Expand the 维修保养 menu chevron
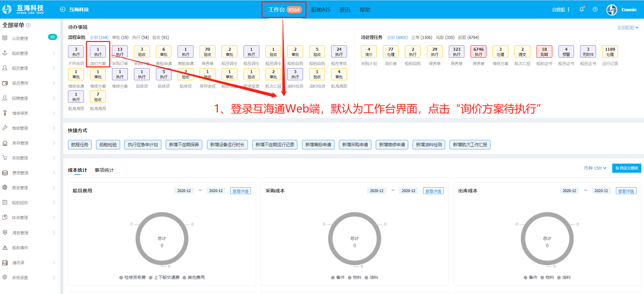 (x=54, y=113)
